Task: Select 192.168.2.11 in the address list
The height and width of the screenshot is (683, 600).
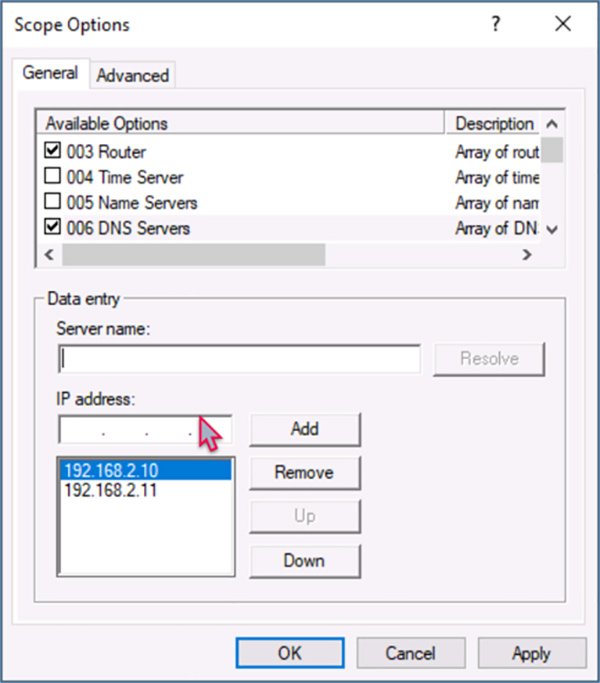Action: 111,491
